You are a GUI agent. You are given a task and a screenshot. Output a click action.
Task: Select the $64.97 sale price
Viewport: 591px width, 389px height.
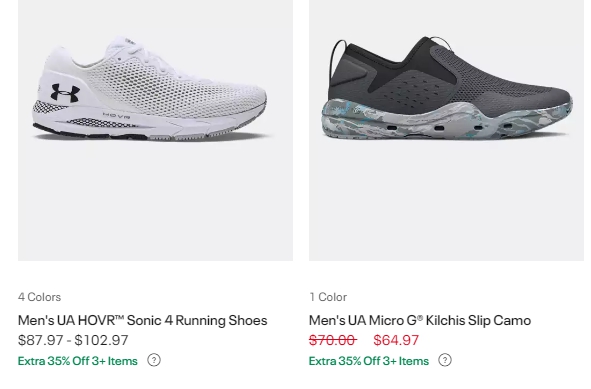coord(396,340)
